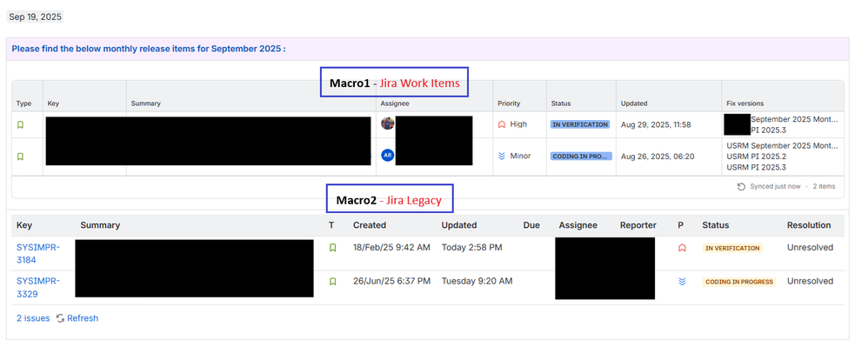Sort legacy table by Resolution header
Image resolution: width=868 pixels, height=347 pixels.
[809, 225]
